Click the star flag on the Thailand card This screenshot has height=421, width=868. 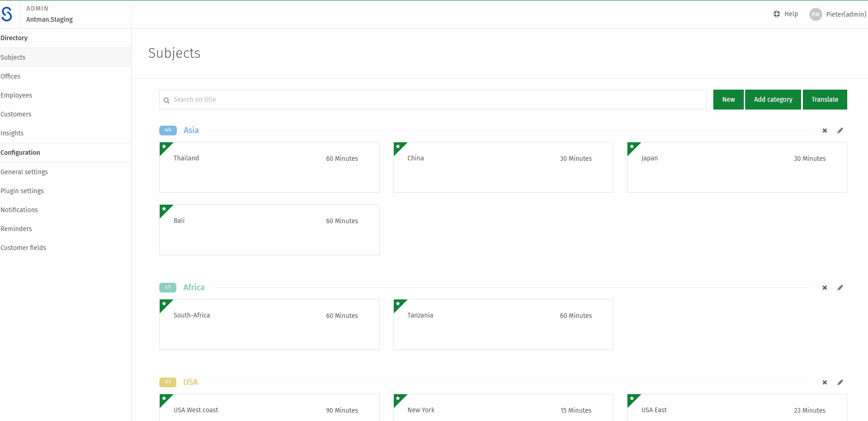[164, 147]
